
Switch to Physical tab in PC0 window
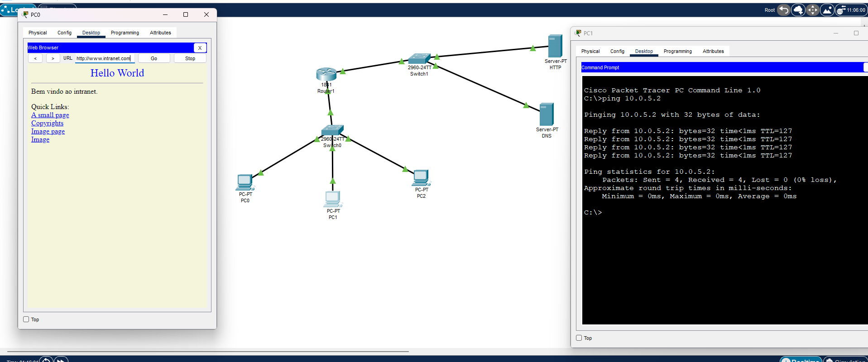pos(38,33)
